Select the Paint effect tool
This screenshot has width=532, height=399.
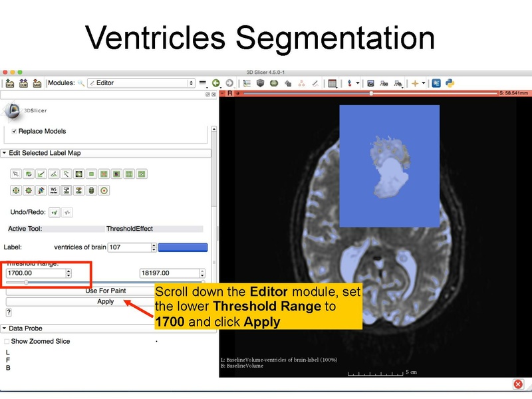coord(30,174)
